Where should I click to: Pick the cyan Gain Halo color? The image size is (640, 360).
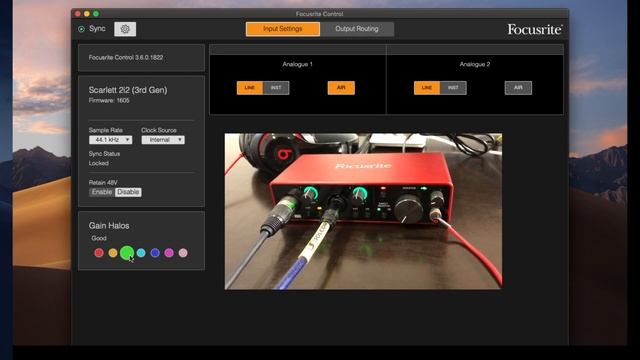(x=141, y=253)
